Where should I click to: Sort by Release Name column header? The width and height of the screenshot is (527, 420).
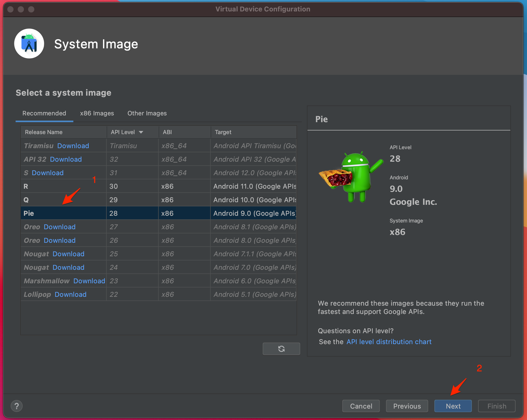tap(44, 132)
